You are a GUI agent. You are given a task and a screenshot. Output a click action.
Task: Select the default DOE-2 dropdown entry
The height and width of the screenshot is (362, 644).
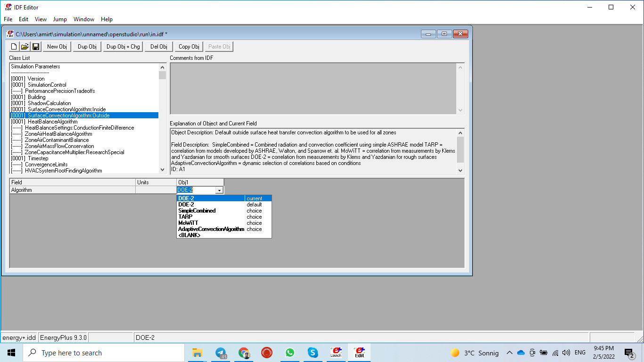click(224, 205)
